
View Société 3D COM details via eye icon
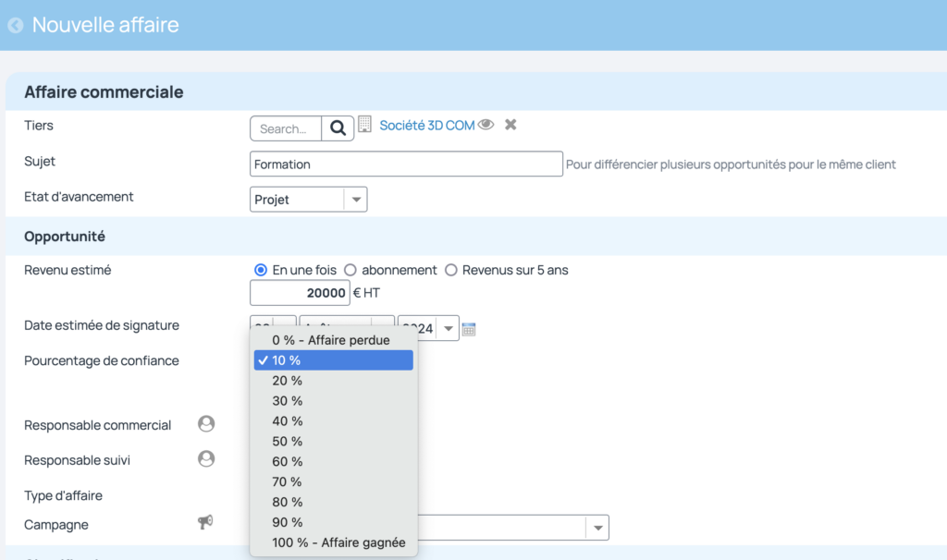pos(486,125)
